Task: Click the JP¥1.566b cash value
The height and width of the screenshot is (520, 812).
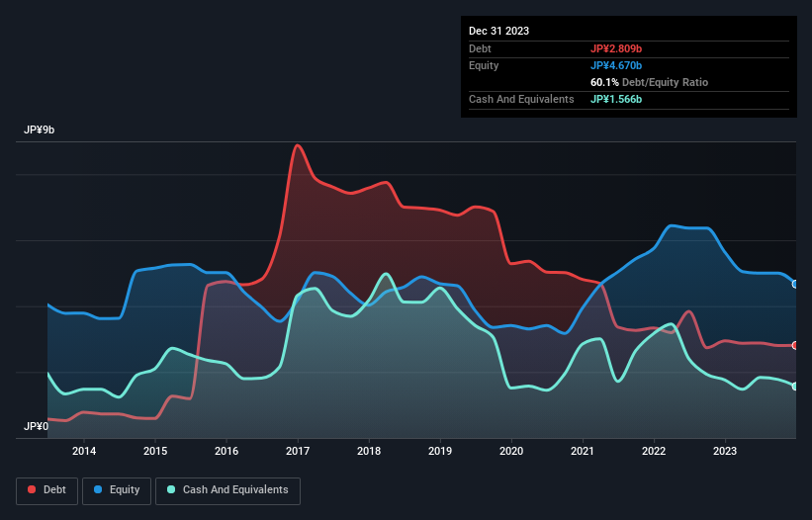Action: click(x=616, y=99)
